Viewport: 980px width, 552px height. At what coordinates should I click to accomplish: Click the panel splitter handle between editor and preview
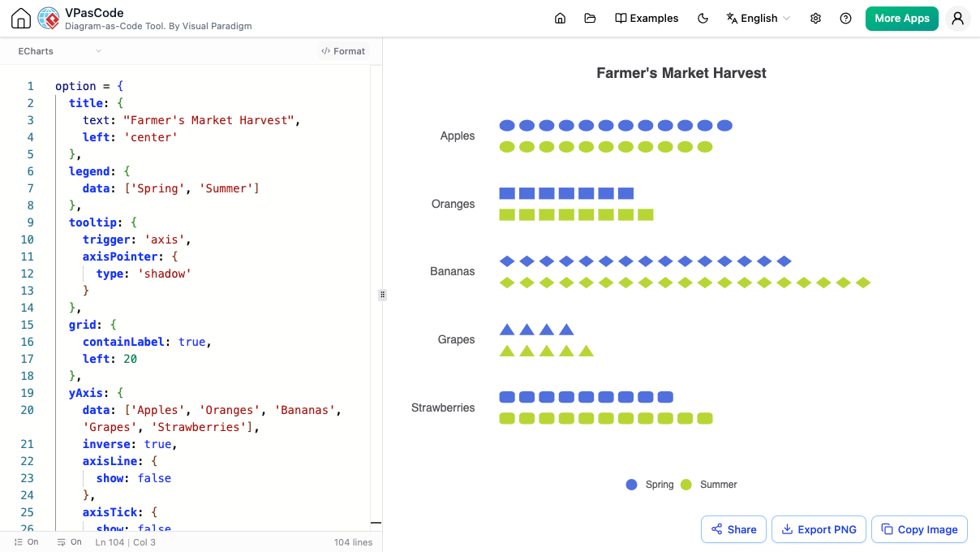[x=382, y=295]
